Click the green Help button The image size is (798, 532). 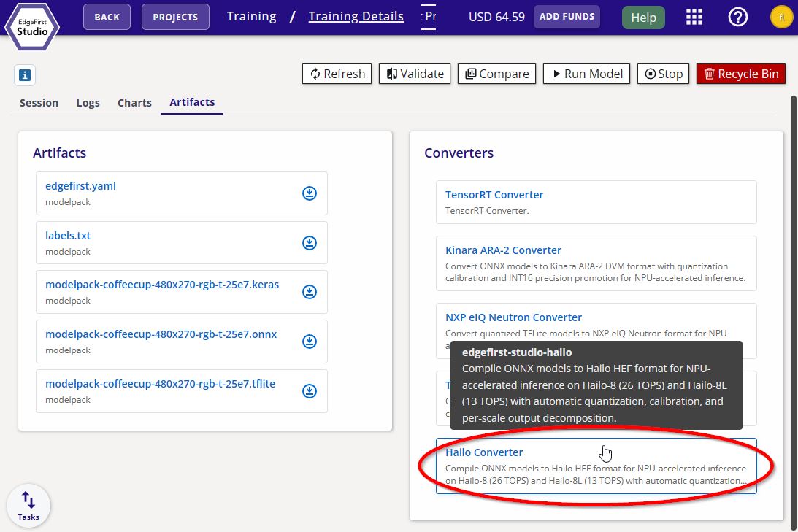[643, 18]
